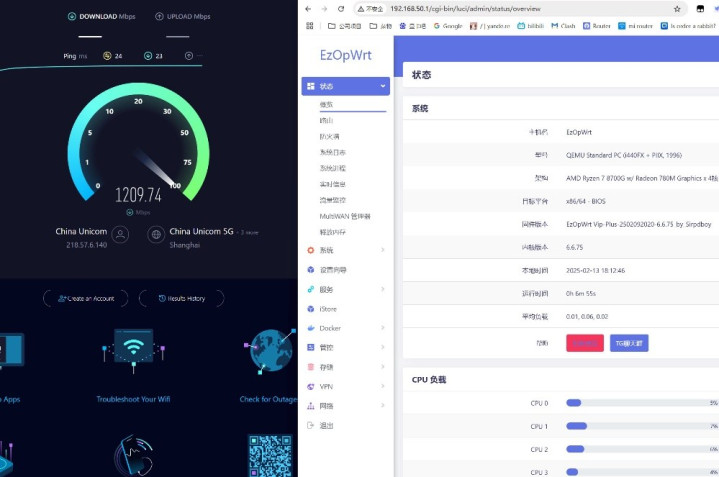This screenshot has width=719, height=477.
Task: Open the 系统日志 submenu item
Action: [332, 152]
